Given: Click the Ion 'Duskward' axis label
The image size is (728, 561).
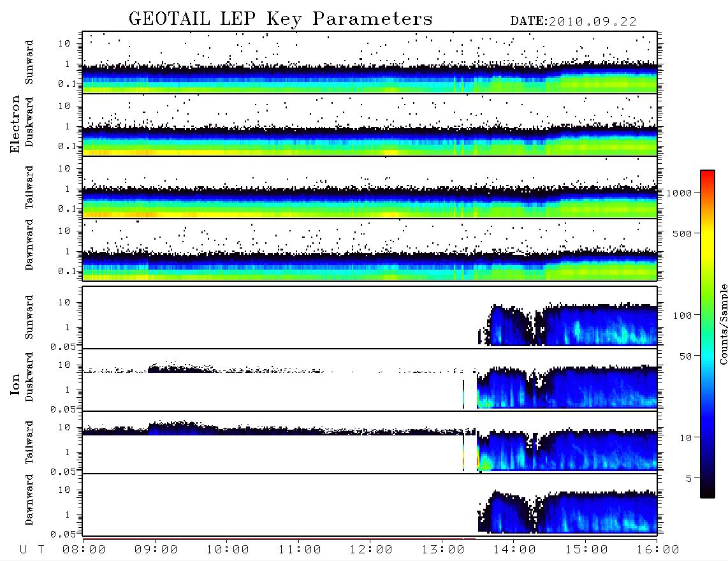Looking at the screenshot, I should [x=29, y=377].
